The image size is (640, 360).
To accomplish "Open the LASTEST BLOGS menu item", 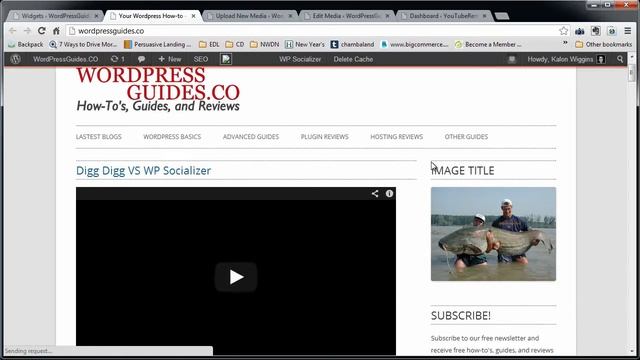I will [99, 137].
